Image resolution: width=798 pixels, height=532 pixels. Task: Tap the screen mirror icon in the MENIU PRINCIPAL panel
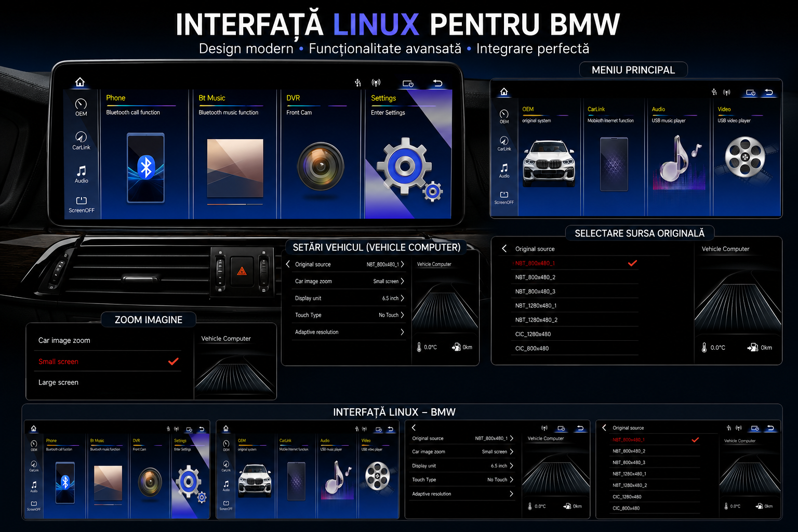tap(751, 92)
